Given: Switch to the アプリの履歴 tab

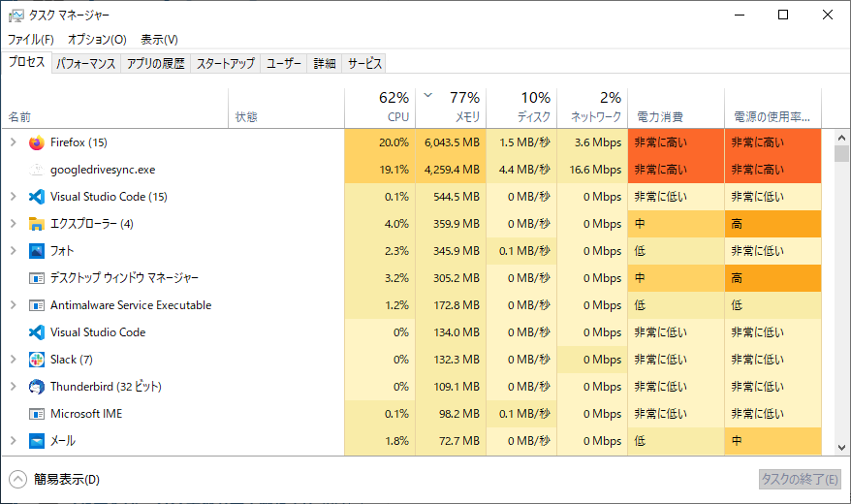Looking at the screenshot, I should [x=155, y=63].
